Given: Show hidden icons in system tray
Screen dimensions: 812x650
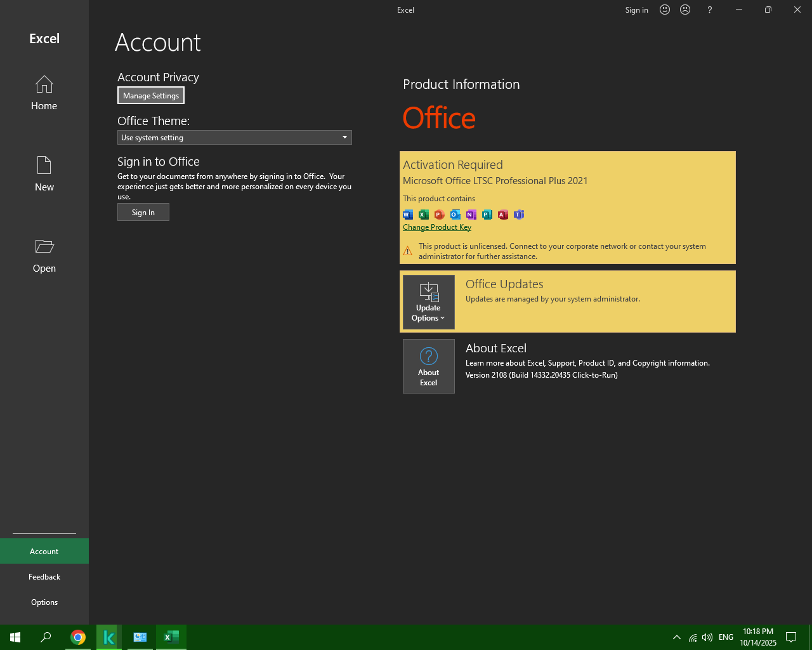Looking at the screenshot, I should click(677, 637).
